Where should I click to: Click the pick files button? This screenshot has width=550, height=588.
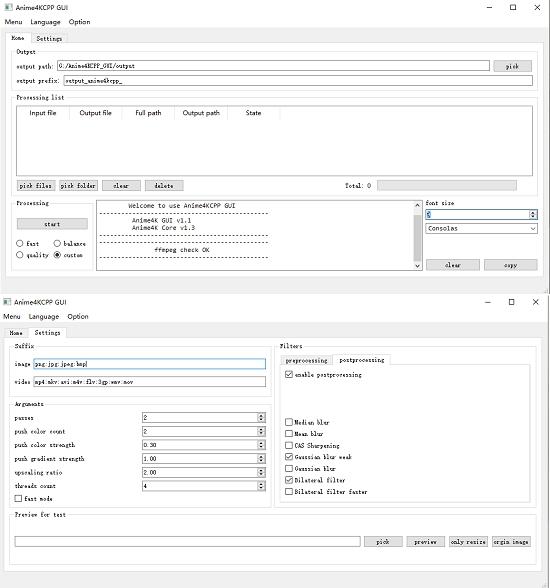36,186
